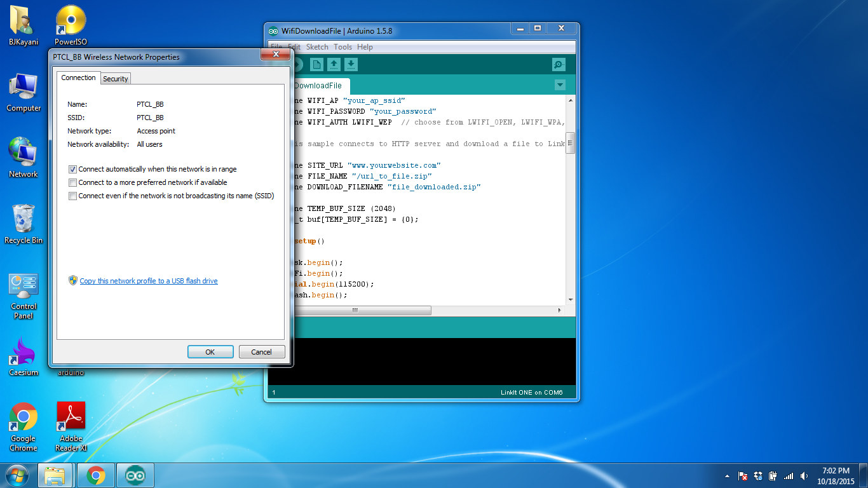Click the "www.yourwebsite.com" string in code
The width and height of the screenshot is (868, 488).
pyautogui.click(x=394, y=165)
